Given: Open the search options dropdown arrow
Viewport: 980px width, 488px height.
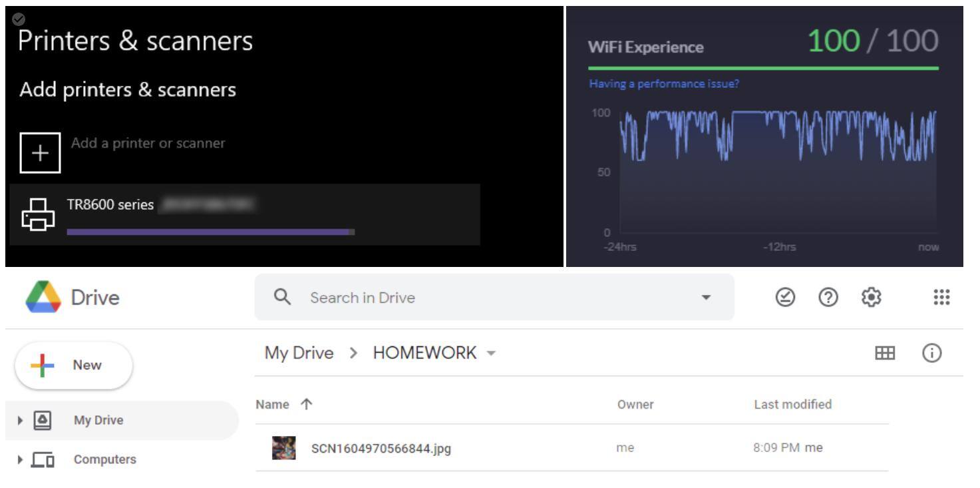Looking at the screenshot, I should click(x=706, y=298).
